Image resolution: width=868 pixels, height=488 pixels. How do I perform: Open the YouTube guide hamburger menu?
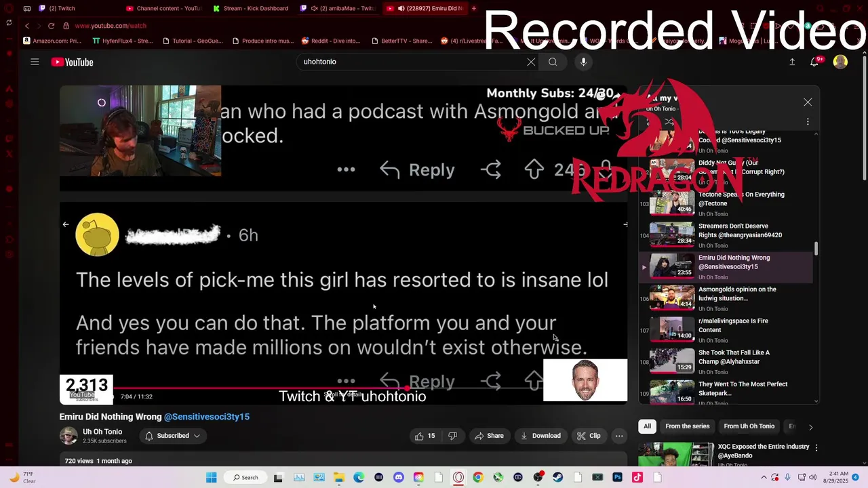[x=35, y=62]
